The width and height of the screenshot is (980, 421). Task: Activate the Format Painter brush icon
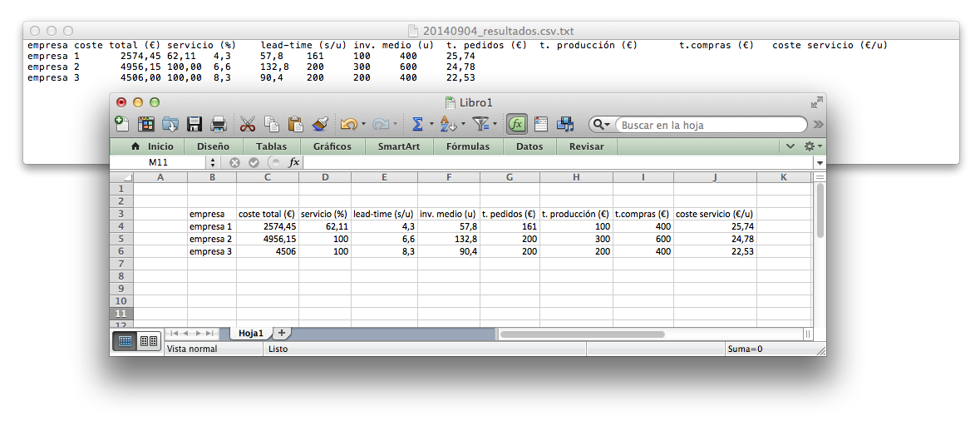(x=320, y=124)
